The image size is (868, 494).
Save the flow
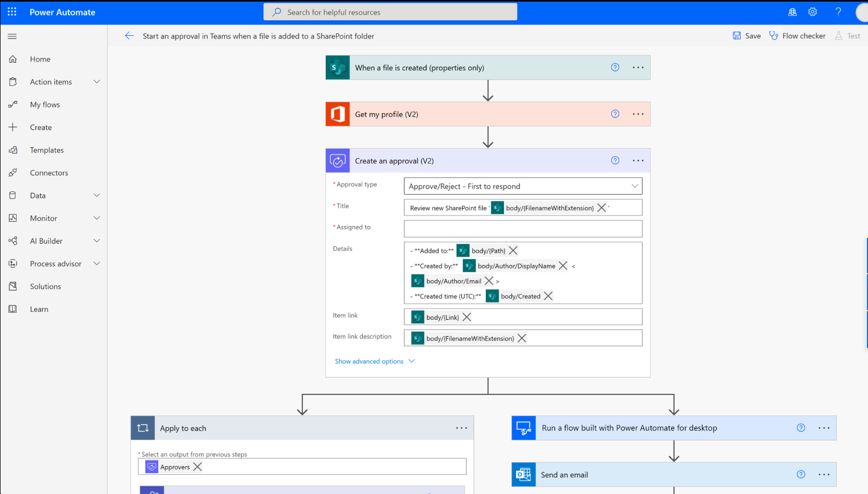(747, 36)
